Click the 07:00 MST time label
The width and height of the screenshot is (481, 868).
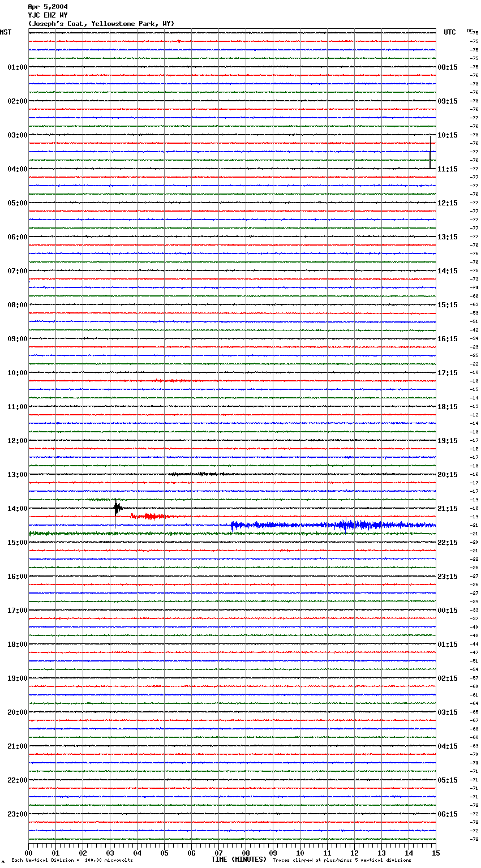tap(18, 271)
